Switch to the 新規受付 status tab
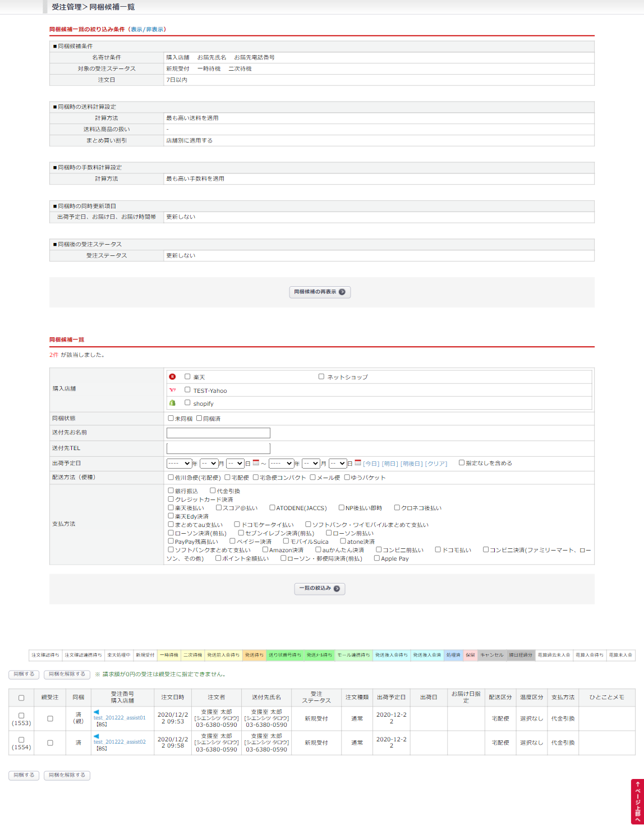Viewport: 644px width, 825px height. [x=145, y=655]
